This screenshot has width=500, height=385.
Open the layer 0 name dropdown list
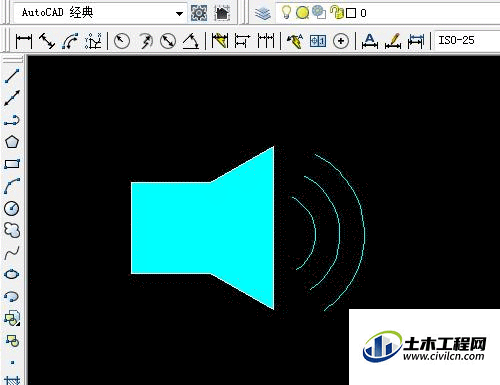(388, 13)
